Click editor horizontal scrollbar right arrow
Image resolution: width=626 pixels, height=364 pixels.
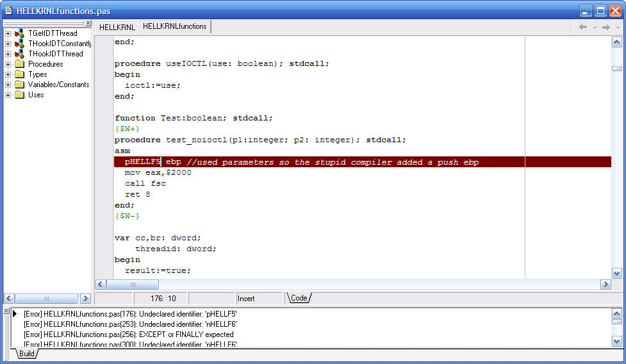(605, 284)
